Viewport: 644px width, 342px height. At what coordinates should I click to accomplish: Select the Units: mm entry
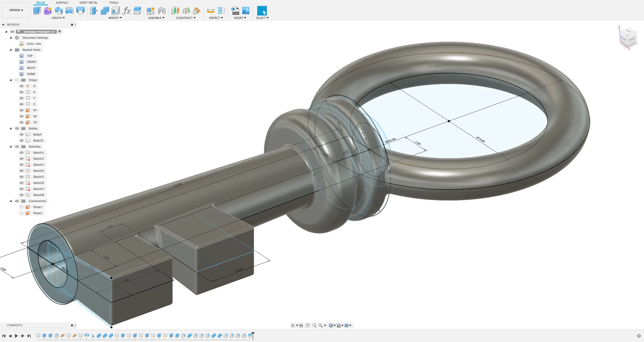pyautogui.click(x=34, y=44)
